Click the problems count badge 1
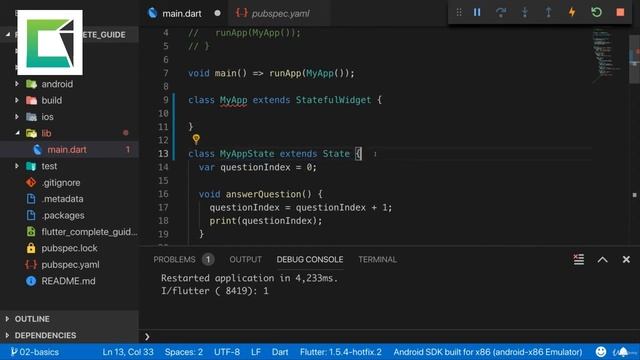 pyautogui.click(x=208, y=260)
